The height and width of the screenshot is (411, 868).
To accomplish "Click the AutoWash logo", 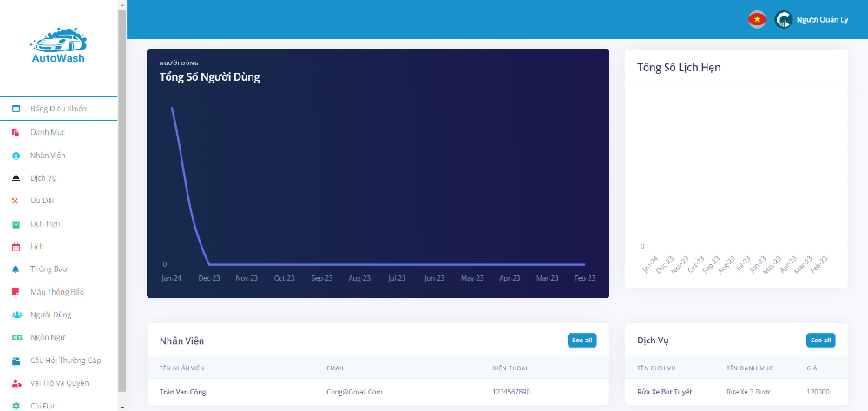I will [x=58, y=46].
